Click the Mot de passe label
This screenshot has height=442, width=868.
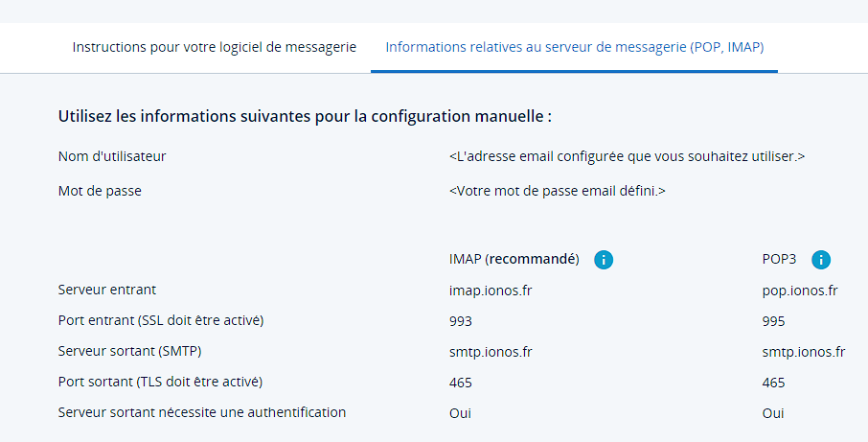(x=100, y=191)
